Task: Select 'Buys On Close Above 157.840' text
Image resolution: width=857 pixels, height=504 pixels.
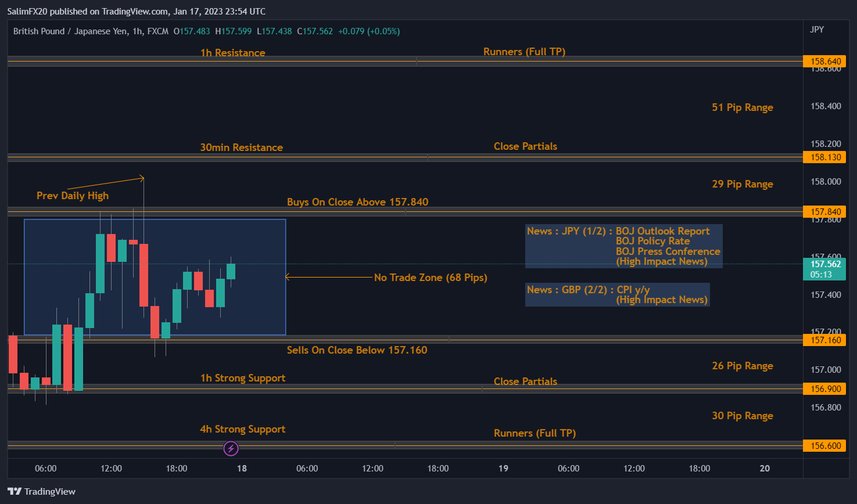Action: [357, 202]
